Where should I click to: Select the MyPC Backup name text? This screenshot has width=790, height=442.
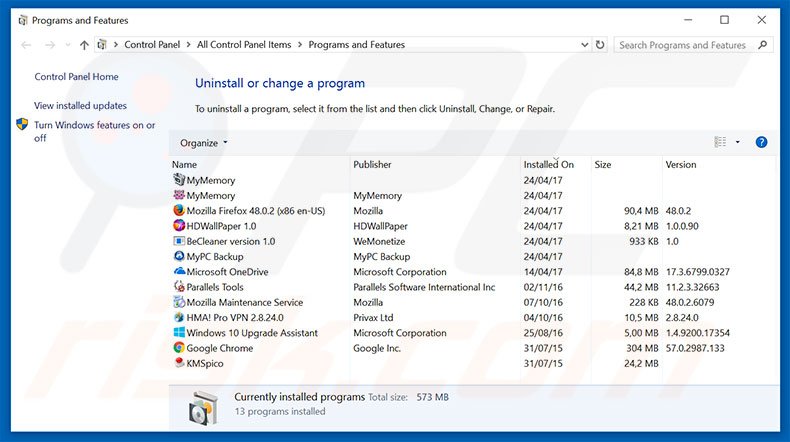tap(215, 257)
